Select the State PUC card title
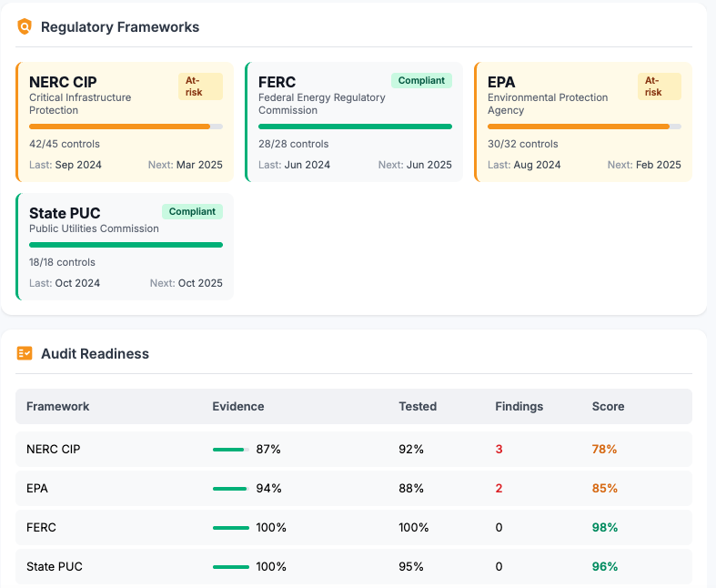 65,213
